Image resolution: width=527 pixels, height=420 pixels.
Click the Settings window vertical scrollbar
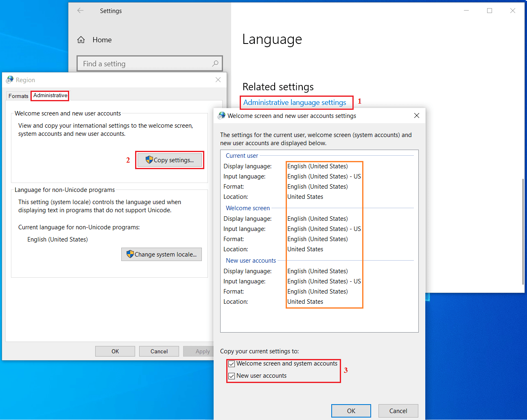click(x=523, y=232)
